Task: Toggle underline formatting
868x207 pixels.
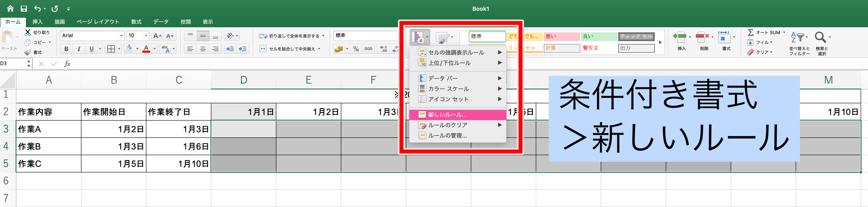Action: coord(91,49)
